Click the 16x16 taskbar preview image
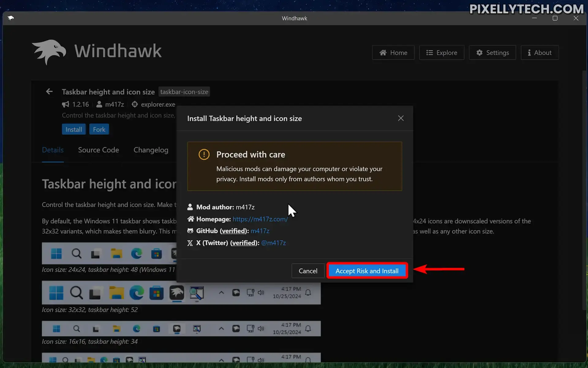The width and height of the screenshot is (588, 368). (x=181, y=329)
